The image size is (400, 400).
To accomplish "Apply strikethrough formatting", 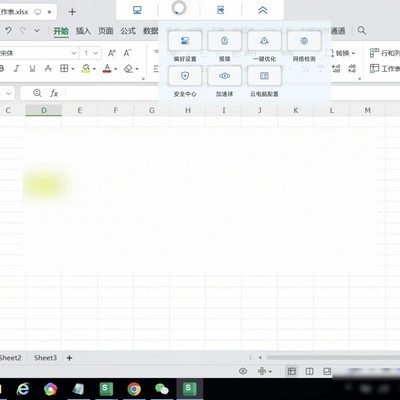I will (48, 69).
